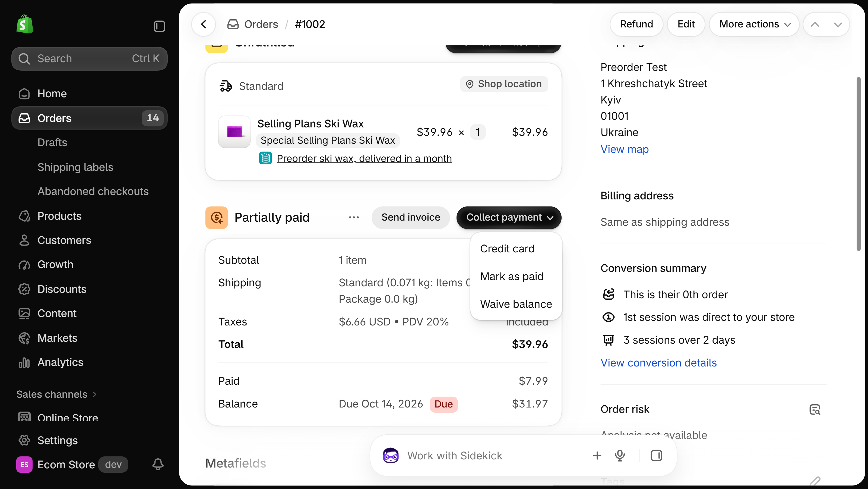This screenshot has width=868, height=489.
Task: Click the Ski Wax product thumbnail
Action: click(234, 132)
